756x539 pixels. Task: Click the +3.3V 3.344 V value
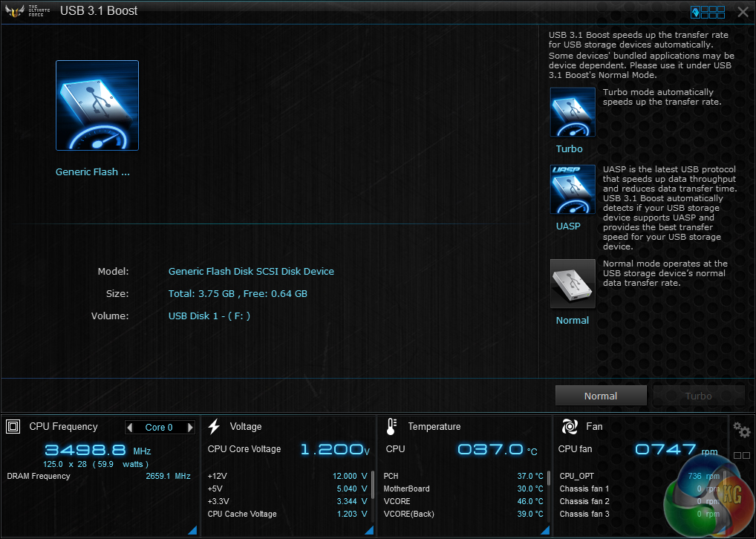[x=352, y=501]
